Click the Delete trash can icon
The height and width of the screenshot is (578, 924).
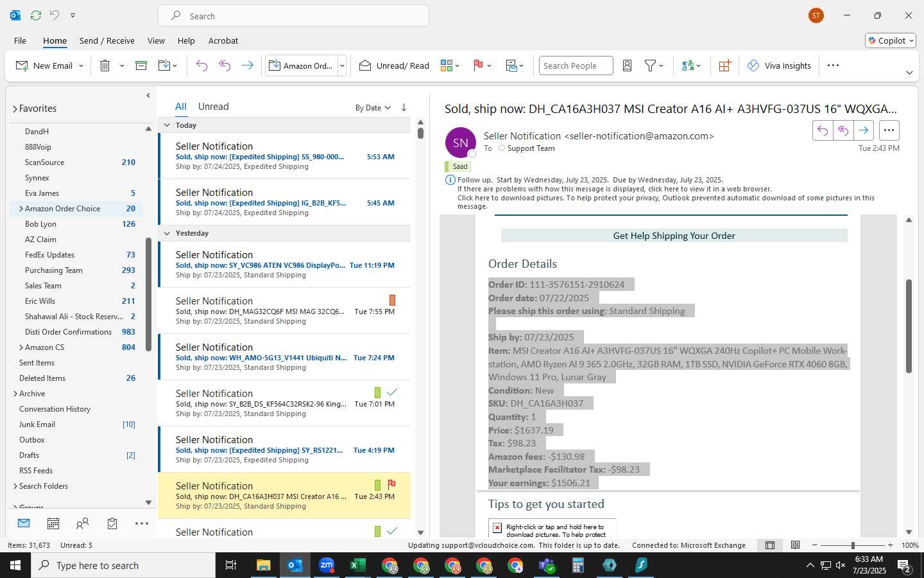tap(105, 66)
